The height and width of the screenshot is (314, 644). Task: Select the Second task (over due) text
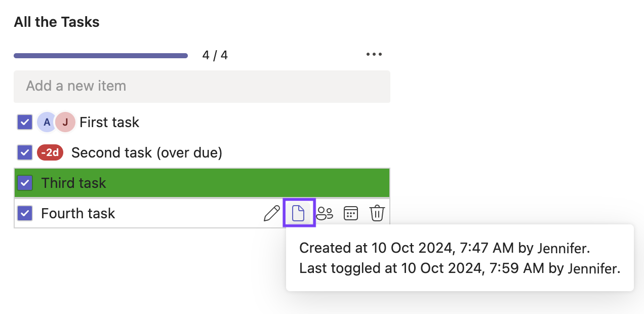point(147,152)
